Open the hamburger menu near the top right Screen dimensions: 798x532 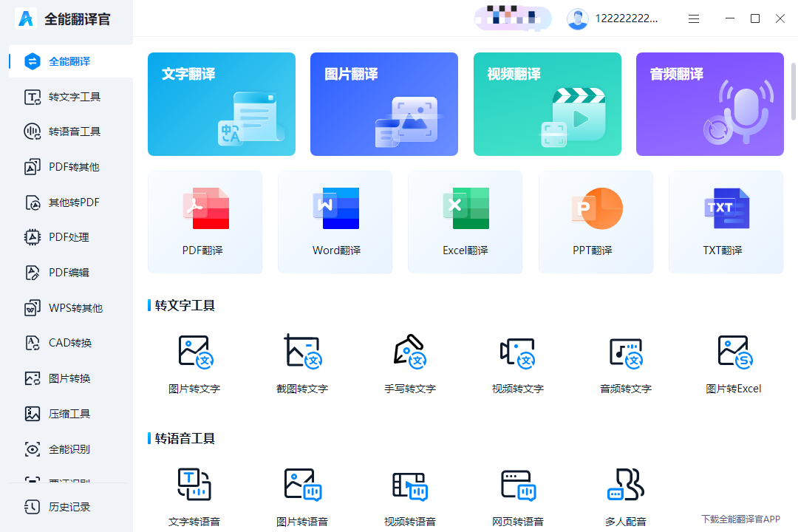[x=693, y=18]
